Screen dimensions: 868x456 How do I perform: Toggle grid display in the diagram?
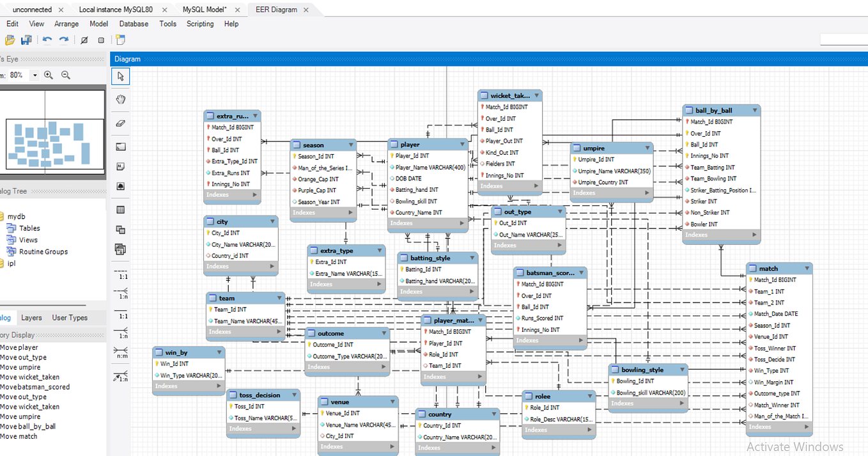click(101, 40)
